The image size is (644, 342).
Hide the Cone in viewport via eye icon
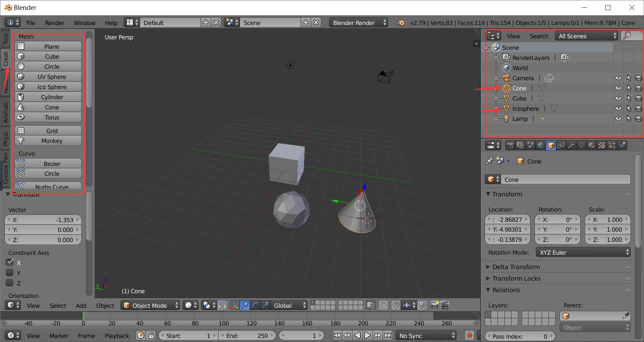point(619,88)
